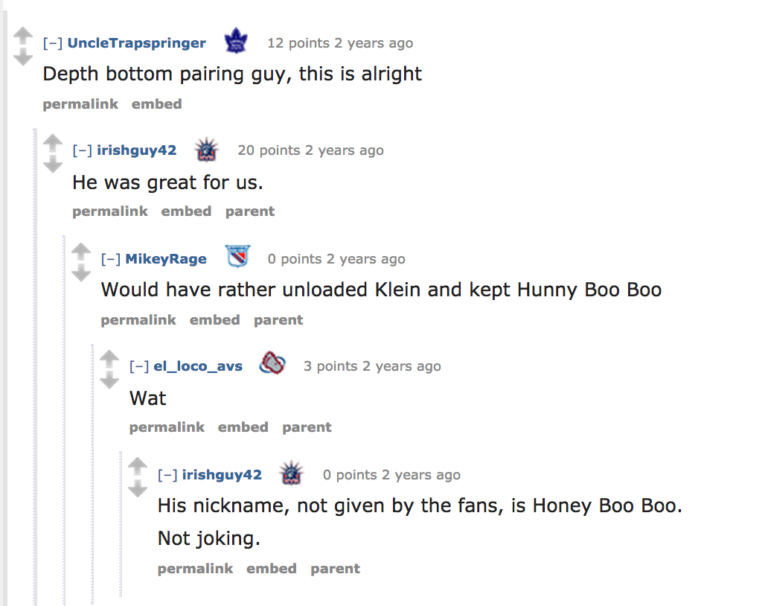Go to parent of the "Wat" comment
Image resolution: width=768 pixels, height=606 pixels.
click(306, 427)
